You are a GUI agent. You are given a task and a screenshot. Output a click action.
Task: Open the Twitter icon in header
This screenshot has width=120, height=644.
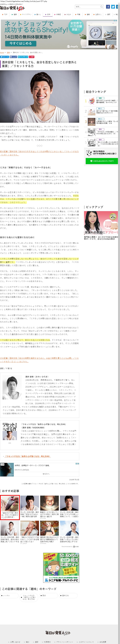tap(113, 7)
